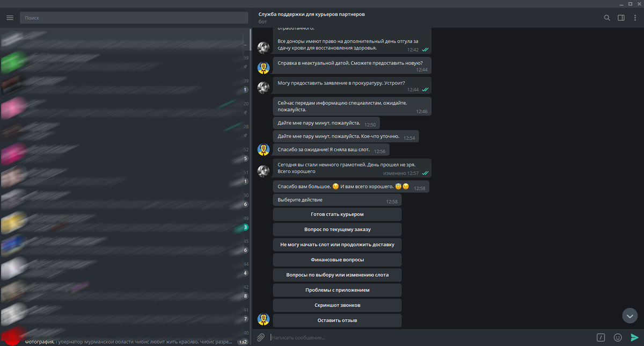Send the message with the arrow icon
Viewport: 644px width, 346px height.
(634, 337)
